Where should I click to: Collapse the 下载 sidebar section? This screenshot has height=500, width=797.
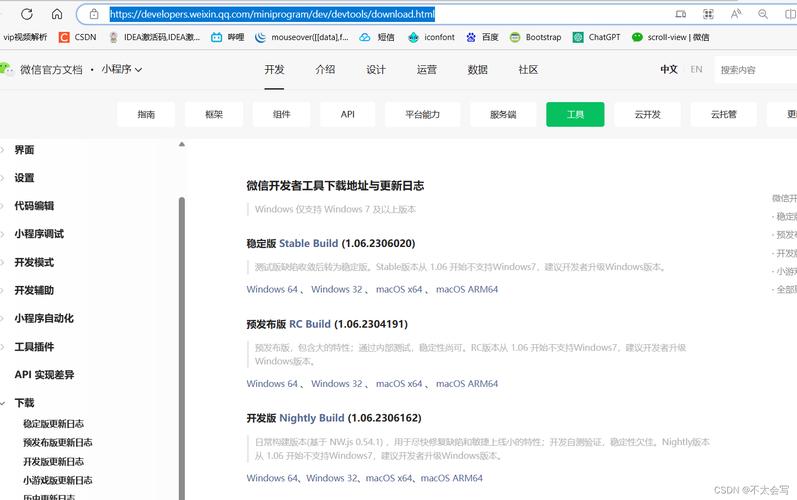pyautogui.click(x=24, y=403)
